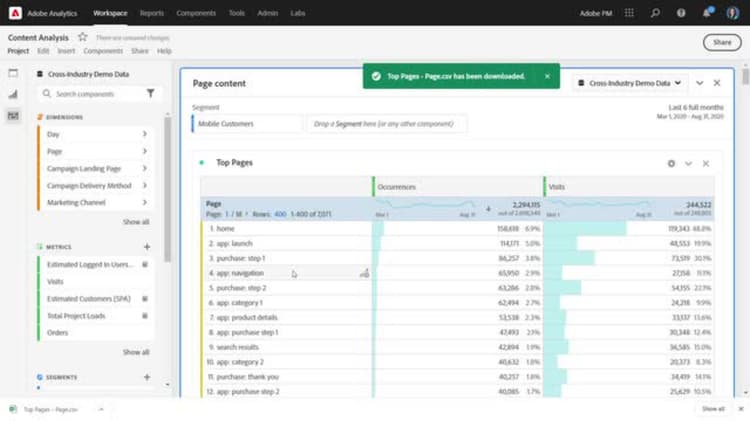Viewport: 750px width, 421px height.
Task: Select the Visualizations icon in left rail
Action: click(x=13, y=94)
